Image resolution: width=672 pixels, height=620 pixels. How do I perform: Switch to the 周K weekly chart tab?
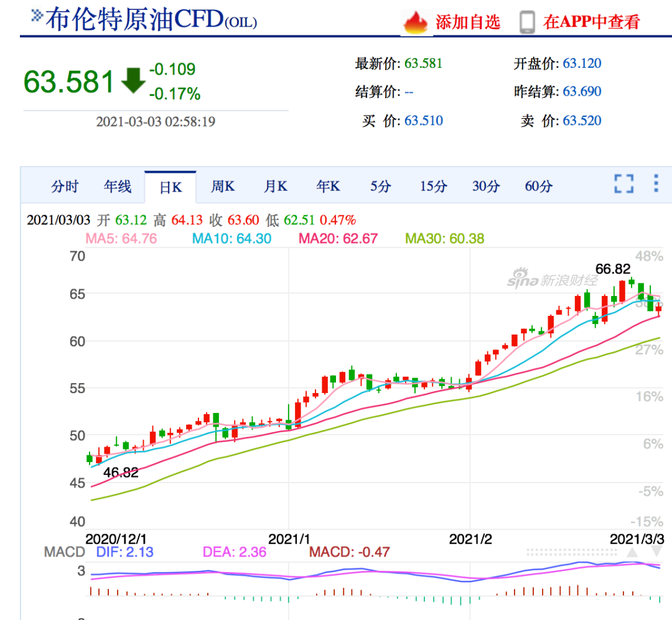[x=222, y=186]
